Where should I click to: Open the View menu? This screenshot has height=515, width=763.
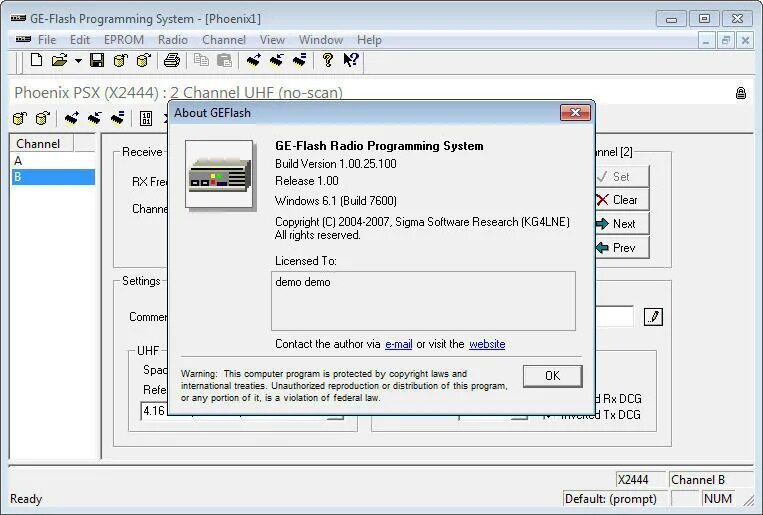tap(272, 40)
